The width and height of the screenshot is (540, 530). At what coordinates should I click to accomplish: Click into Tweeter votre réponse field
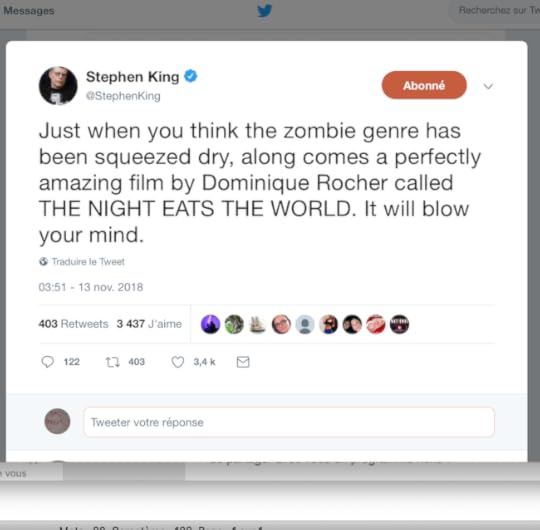click(289, 422)
